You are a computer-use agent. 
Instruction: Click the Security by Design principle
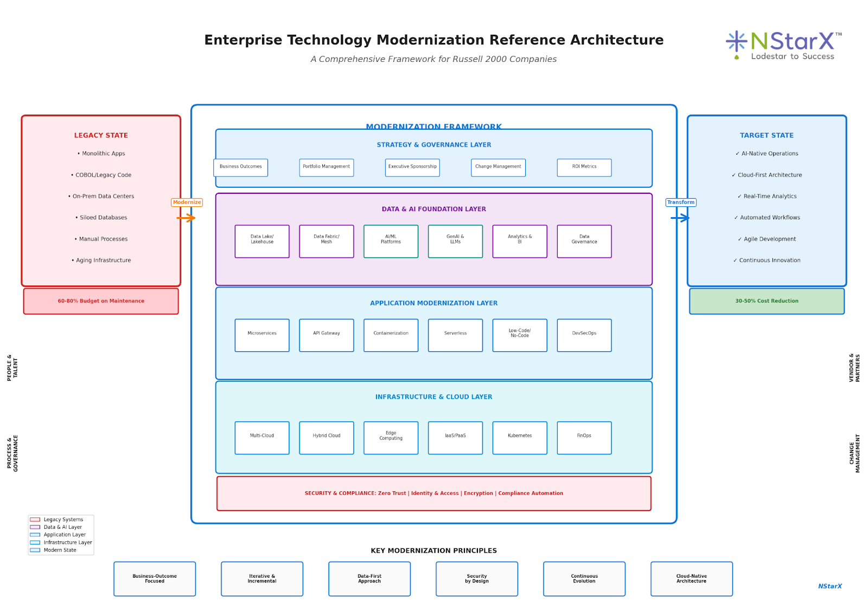pos(477,579)
